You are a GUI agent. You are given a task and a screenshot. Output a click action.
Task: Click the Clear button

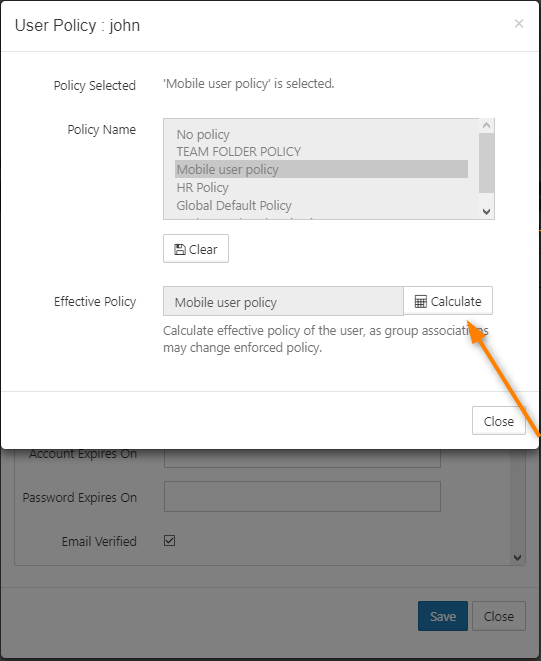point(196,249)
